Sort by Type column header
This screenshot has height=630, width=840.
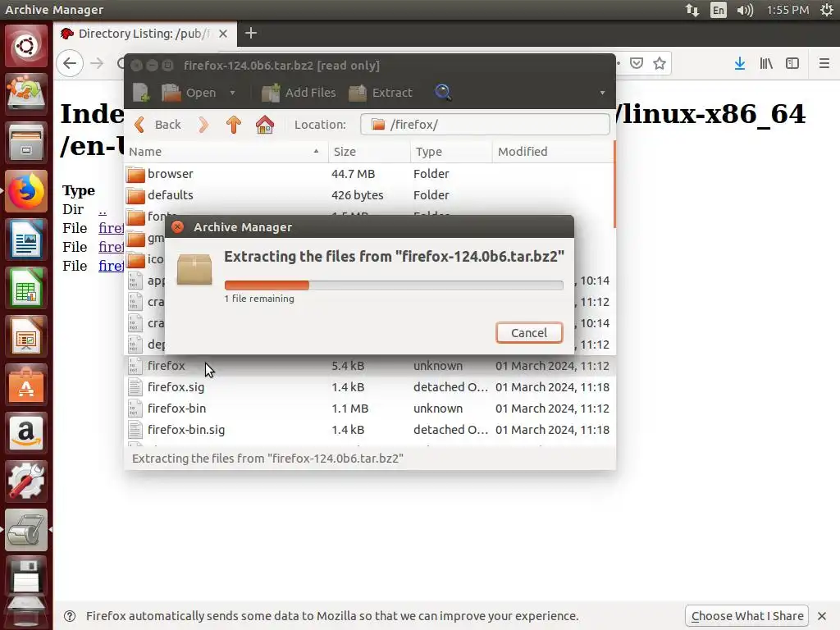(x=451, y=152)
